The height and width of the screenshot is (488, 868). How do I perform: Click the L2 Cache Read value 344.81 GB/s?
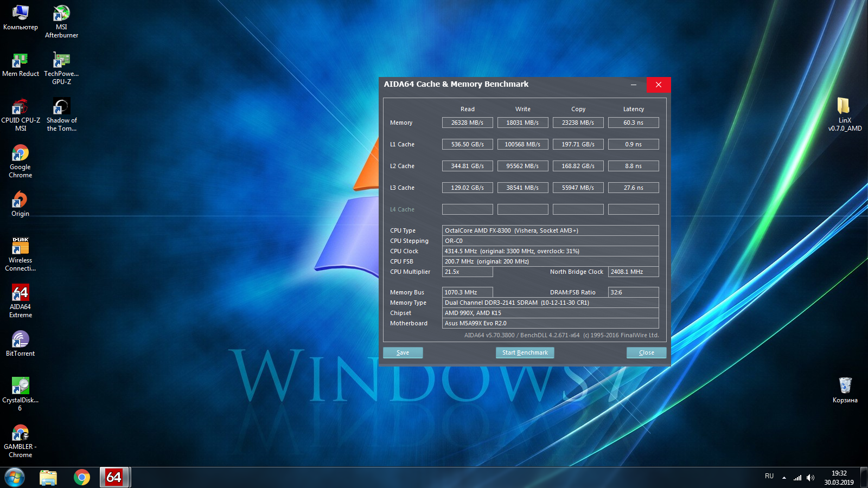[468, 166]
